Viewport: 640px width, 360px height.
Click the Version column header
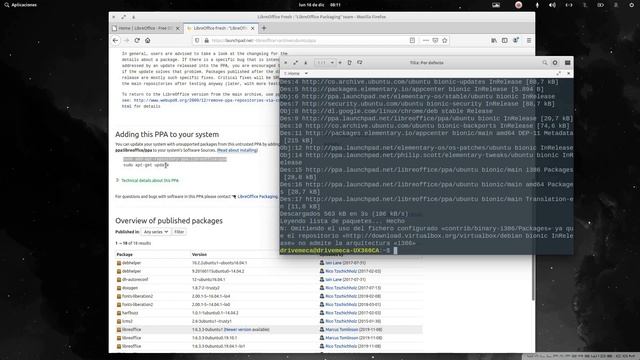199,254
